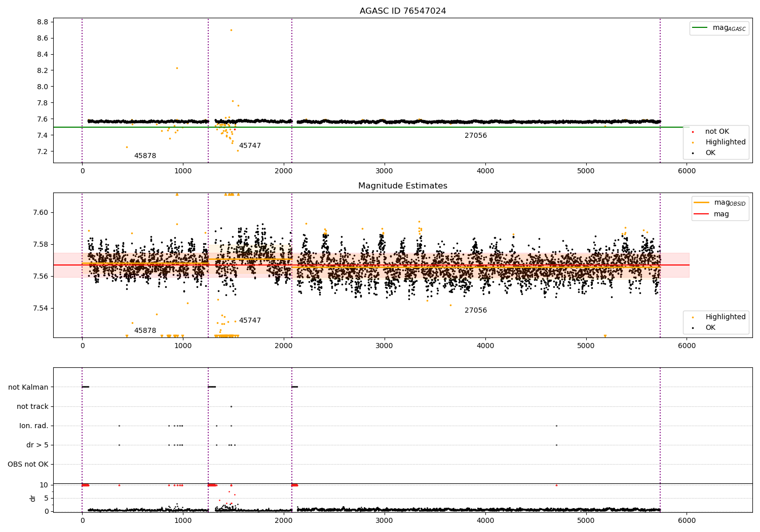Select '45747' annotation in Magnitude Estimates plot

(x=250, y=321)
